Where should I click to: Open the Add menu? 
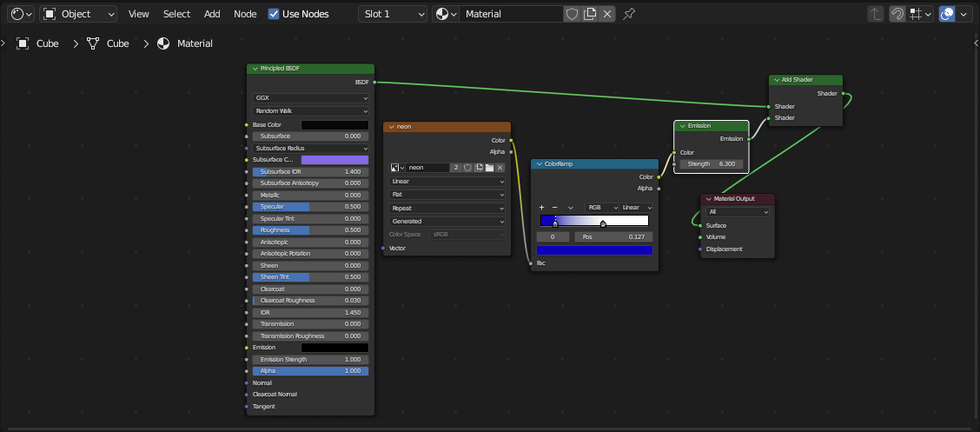coord(213,14)
